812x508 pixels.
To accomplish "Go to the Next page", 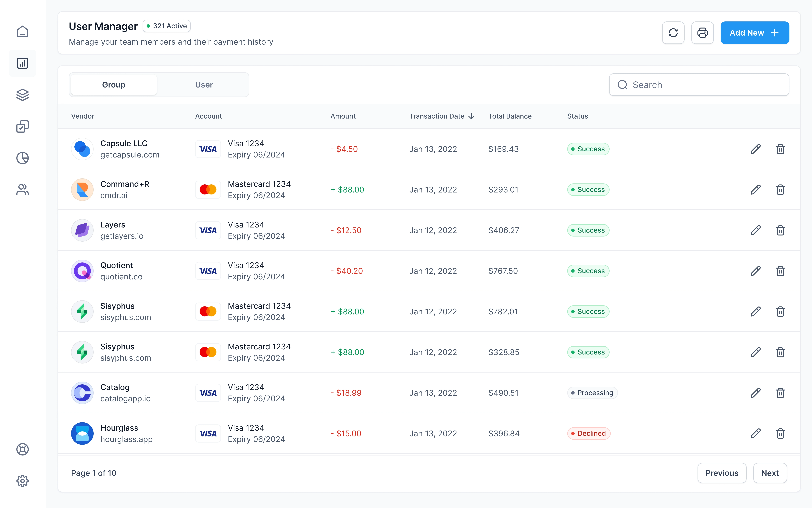I will pyautogui.click(x=770, y=473).
